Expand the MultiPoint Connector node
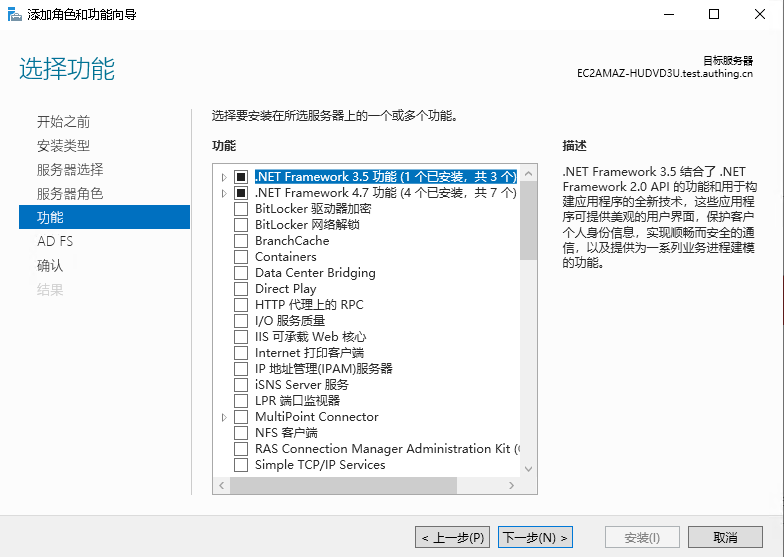The width and height of the screenshot is (784, 557). (224, 417)
